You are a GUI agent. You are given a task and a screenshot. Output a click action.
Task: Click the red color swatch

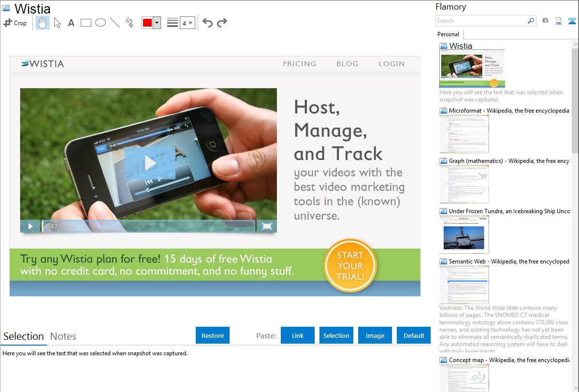click(x=147, y=23)
